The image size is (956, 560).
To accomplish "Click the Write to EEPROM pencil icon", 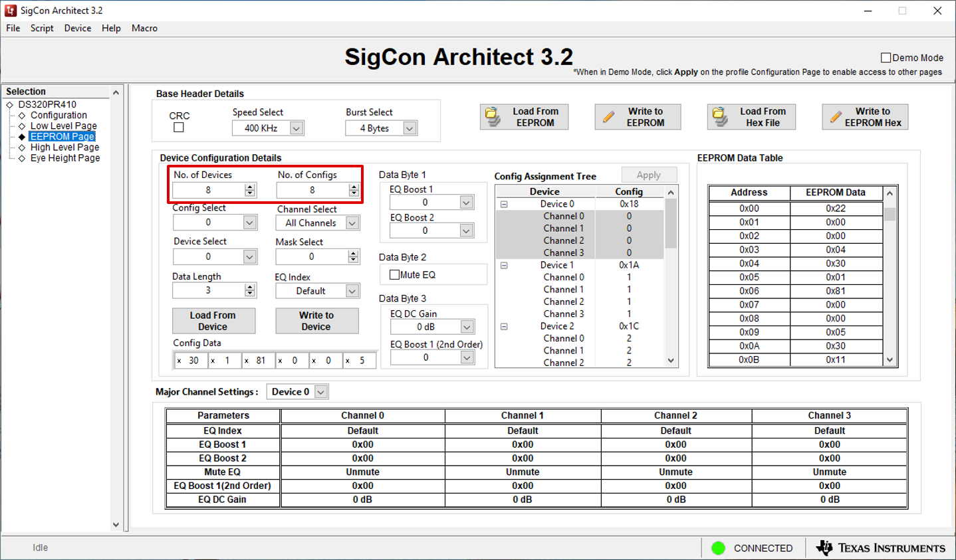I will [608, 117].
